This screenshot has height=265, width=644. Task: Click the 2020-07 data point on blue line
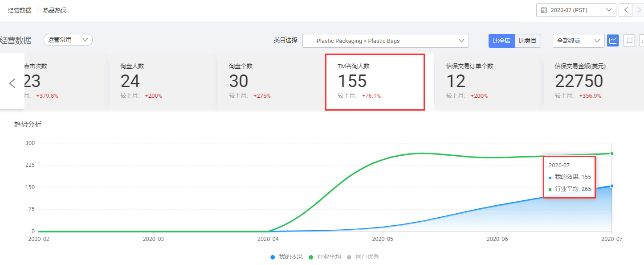612,186
